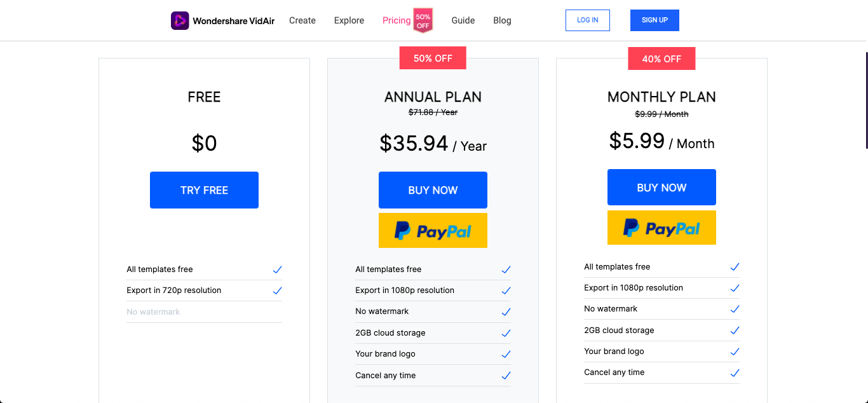Click the 50% OFF badge beside Pricing
This screenshot has height=403, width=868.
pyautogui.click(x=423, y=20)
